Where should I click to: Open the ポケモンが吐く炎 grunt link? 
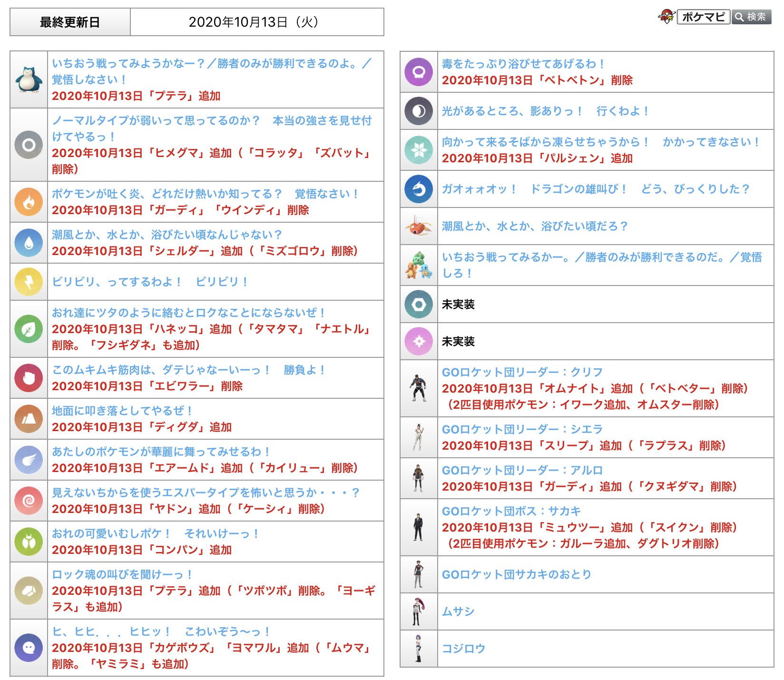tap(205, 194)
